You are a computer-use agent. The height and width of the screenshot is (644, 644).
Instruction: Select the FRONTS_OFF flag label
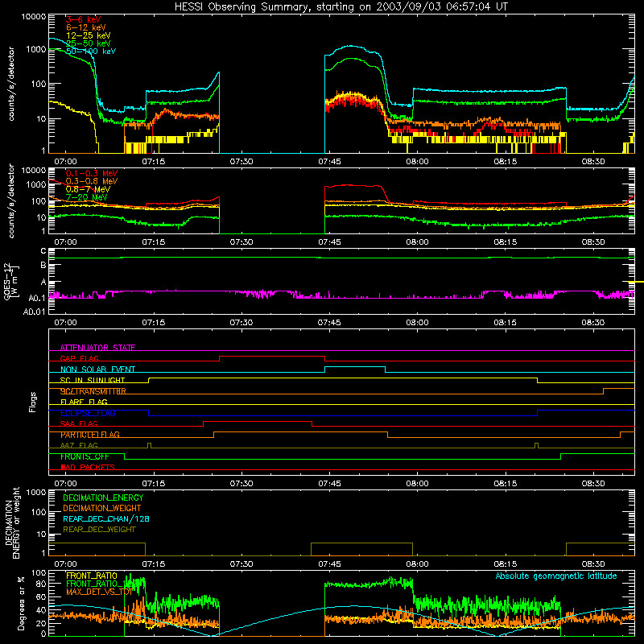pos(85,456)
